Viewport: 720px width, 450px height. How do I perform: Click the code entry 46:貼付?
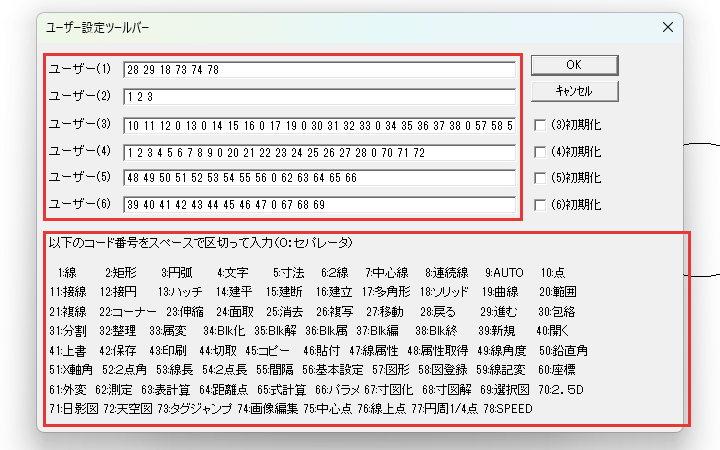(x=321, y=351)
